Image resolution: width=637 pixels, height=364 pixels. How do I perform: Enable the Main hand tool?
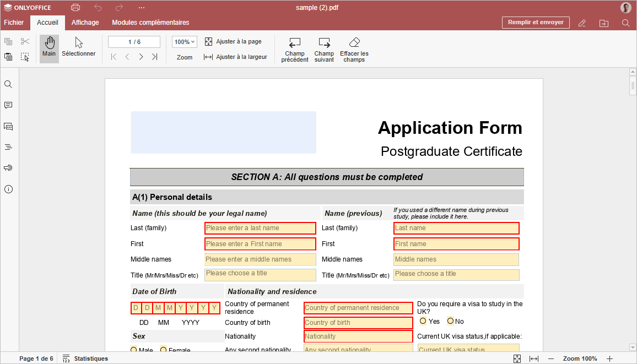[x=49, y=47]
